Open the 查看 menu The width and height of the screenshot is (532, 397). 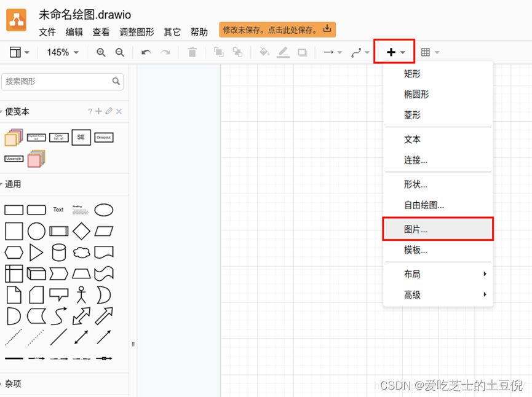101,32
